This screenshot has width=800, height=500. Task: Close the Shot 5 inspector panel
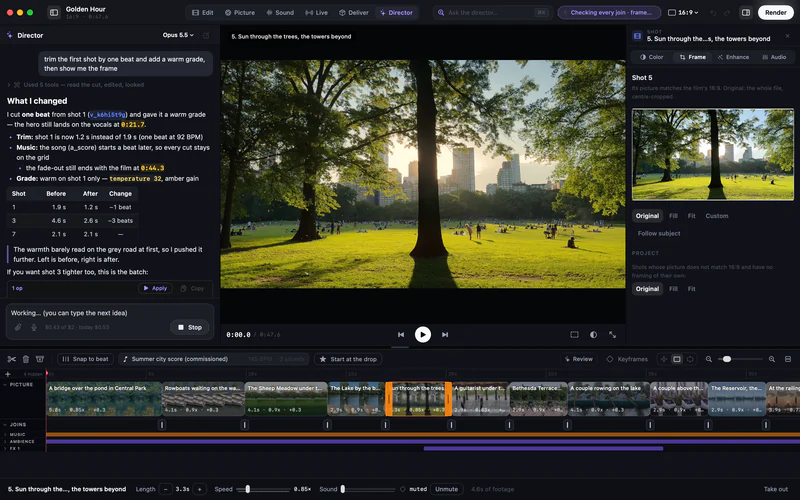tap(788, 36)
